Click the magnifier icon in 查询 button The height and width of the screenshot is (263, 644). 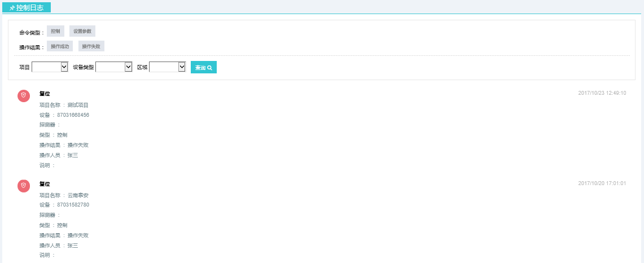(209, 68)
